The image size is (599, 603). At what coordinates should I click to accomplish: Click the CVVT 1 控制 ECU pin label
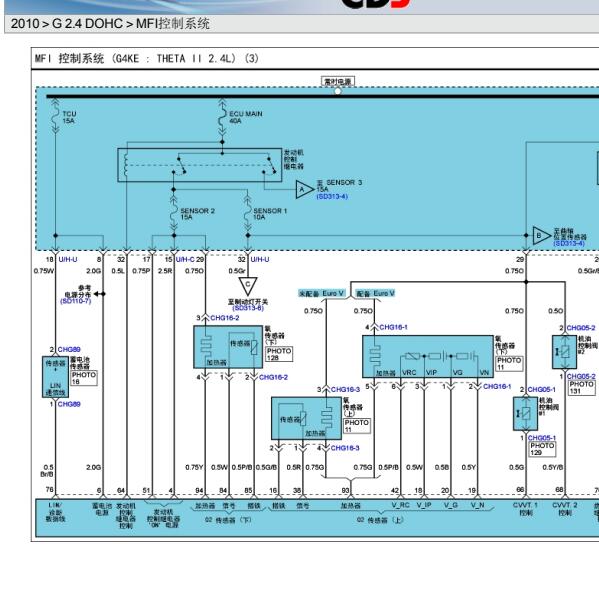[x=525, y=509]
